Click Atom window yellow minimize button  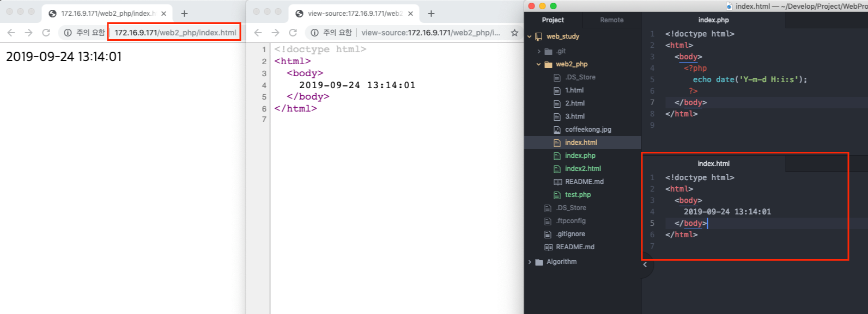(x=542, y=6)
